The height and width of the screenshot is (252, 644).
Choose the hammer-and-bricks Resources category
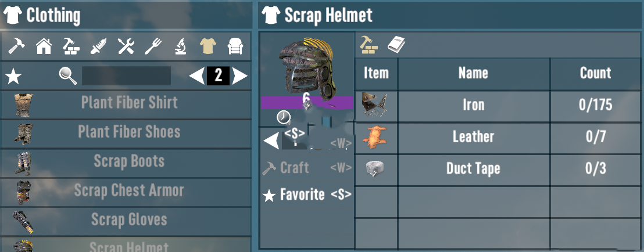[71, 46]
